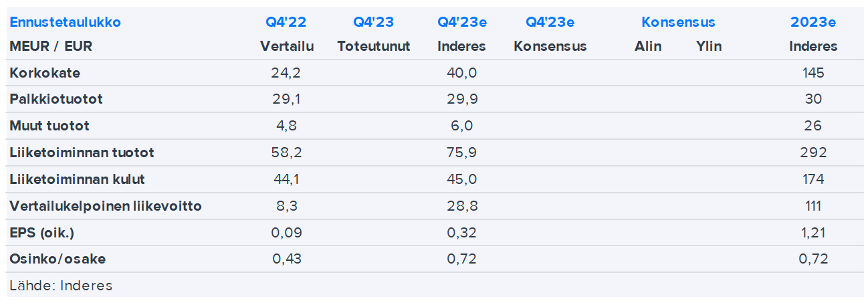Select the Liiketoiminnan kulut row label
This screenshot has width=868, height=305.
click(x=77, y=179)
